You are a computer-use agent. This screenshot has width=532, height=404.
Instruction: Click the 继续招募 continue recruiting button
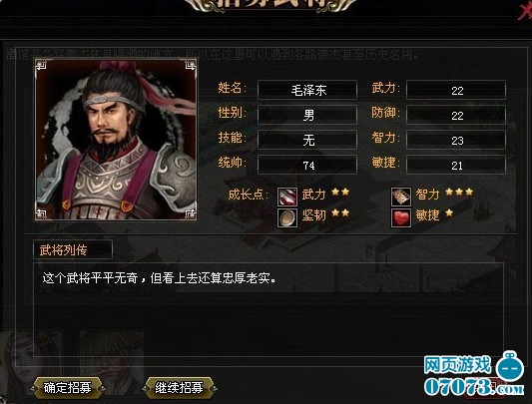tap(179, 387)
